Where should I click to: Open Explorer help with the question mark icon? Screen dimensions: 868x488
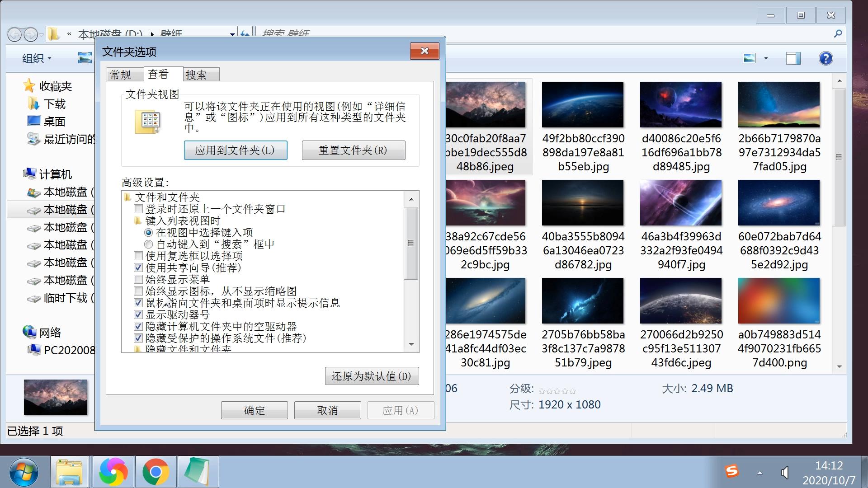[x=826, y=58]
